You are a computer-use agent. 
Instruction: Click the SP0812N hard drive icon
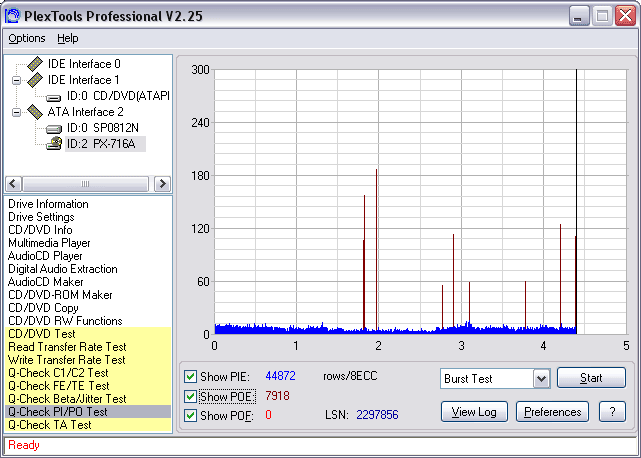54,129
